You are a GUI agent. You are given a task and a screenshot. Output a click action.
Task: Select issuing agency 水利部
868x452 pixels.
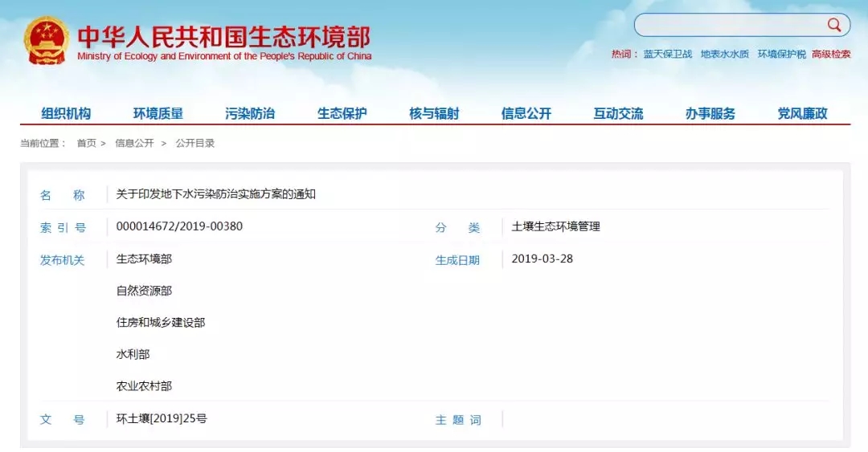pyautogui.click(x=133, y=355)
